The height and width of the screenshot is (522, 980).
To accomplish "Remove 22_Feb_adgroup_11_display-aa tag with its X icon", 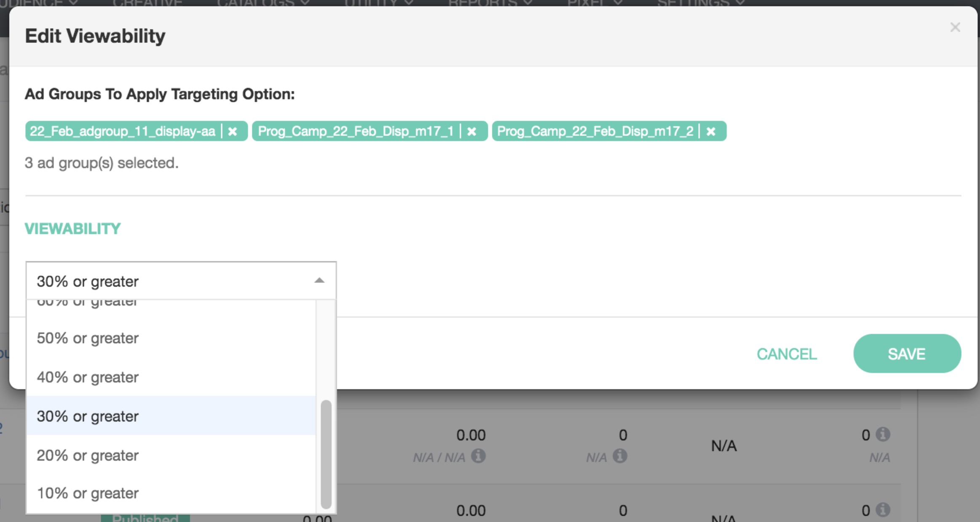I will [232, 131].
